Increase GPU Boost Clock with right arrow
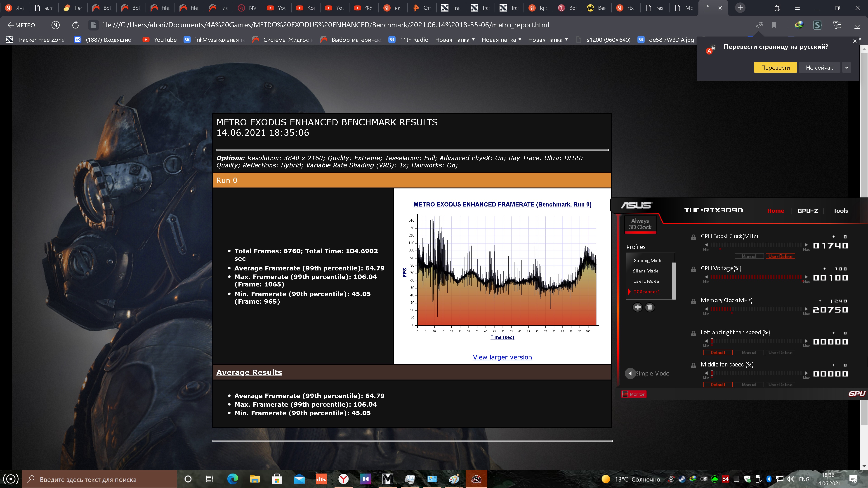 click(806, 245)
